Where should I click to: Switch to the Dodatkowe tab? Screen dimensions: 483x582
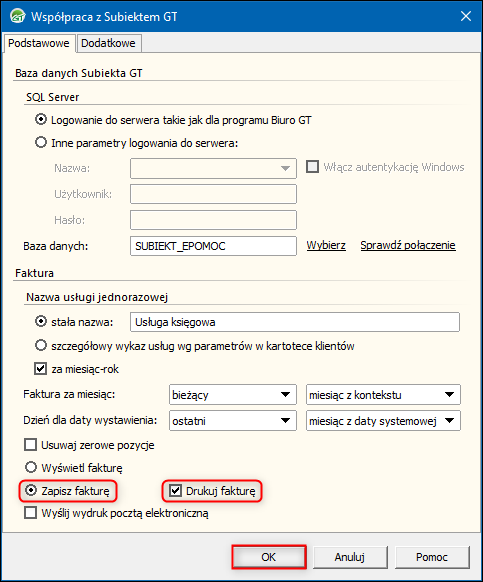click(x=108, y=43)
